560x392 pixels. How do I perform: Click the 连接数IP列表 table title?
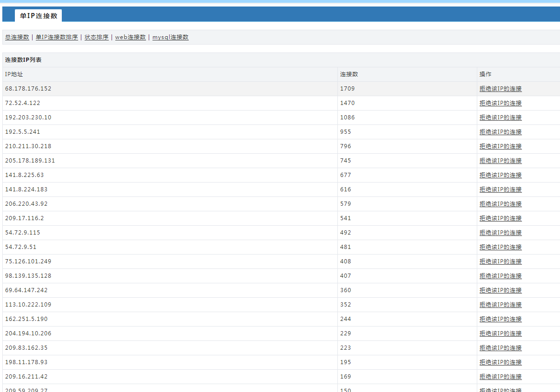pyautogui.click(x=23, y=60)
